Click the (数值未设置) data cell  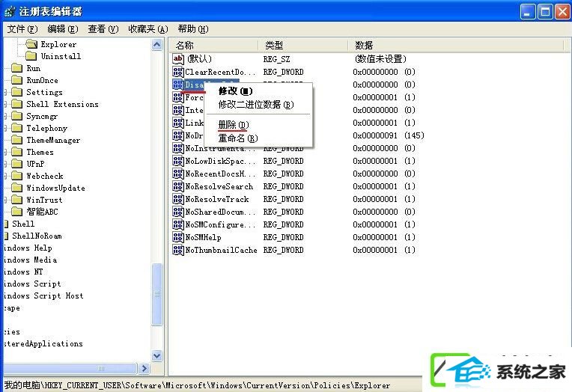[x=380, y=58]
